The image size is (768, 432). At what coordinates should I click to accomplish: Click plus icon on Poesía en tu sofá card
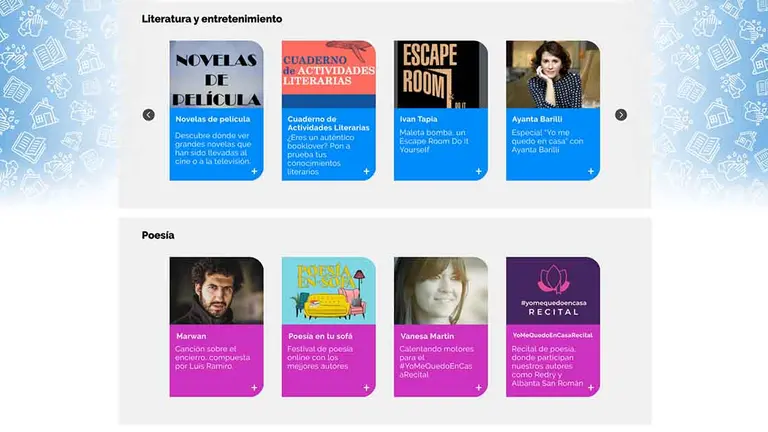point(366,387)
